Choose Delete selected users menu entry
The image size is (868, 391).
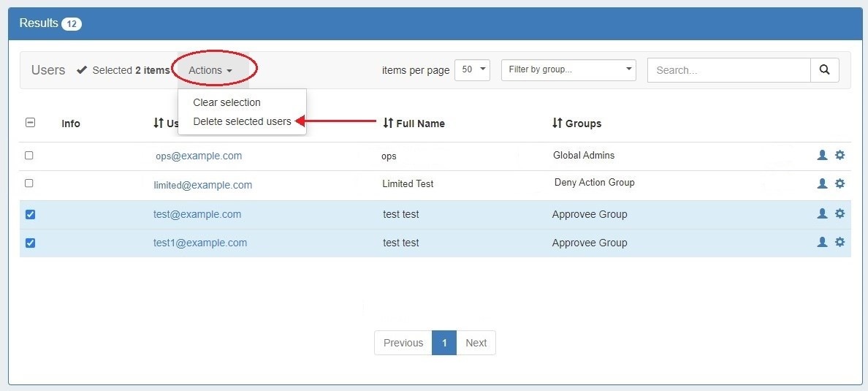point(242,121)
